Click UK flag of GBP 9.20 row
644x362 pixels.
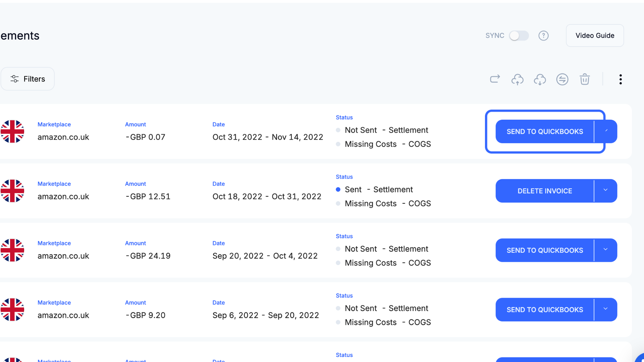(x=12, y=309)
